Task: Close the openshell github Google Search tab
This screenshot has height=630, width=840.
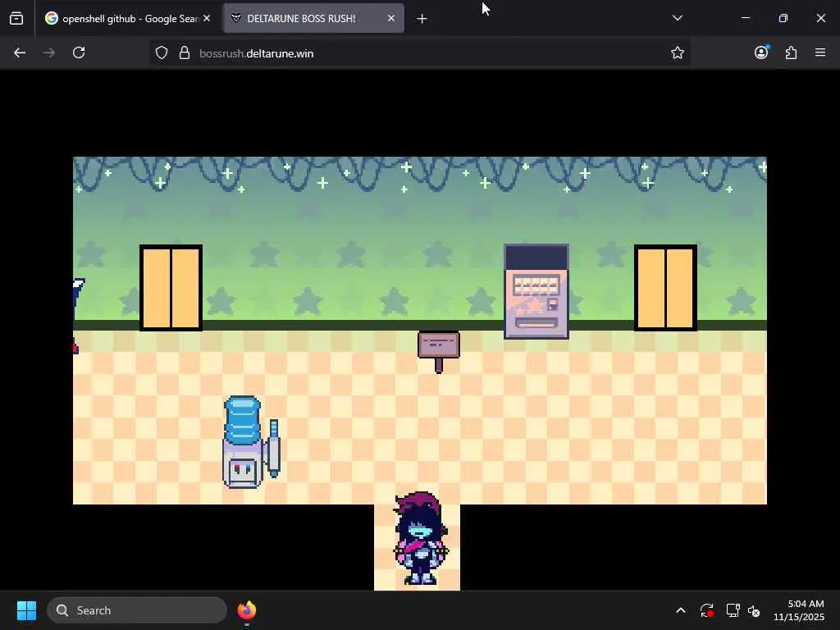Action: click(x=207, y=18)
